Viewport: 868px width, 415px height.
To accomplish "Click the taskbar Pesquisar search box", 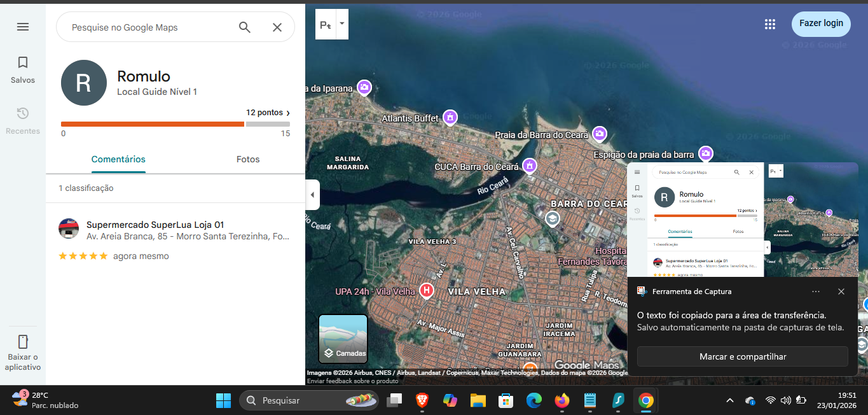I will click(x=308, y=400).
